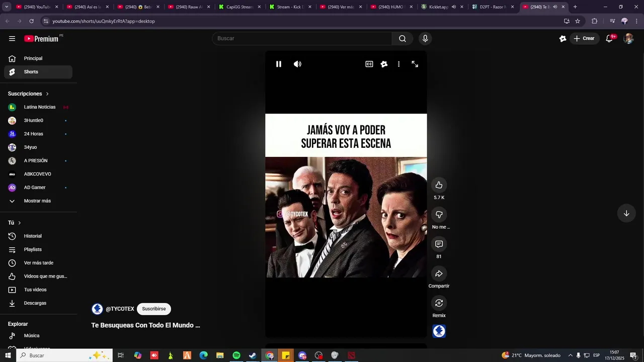Open Playlists in sidebar
The image size is (644, 362).
(x=38, y=249)
